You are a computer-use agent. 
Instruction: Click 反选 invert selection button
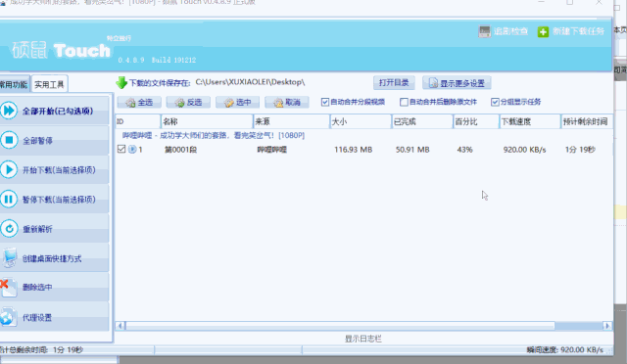click(x=188, y=103)
